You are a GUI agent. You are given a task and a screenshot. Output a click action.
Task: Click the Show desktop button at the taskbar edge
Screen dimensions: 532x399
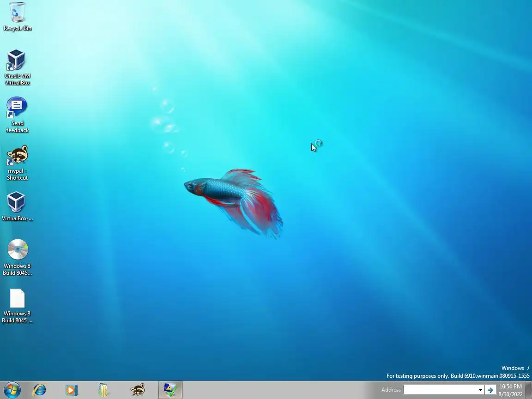tap(529, 390)
